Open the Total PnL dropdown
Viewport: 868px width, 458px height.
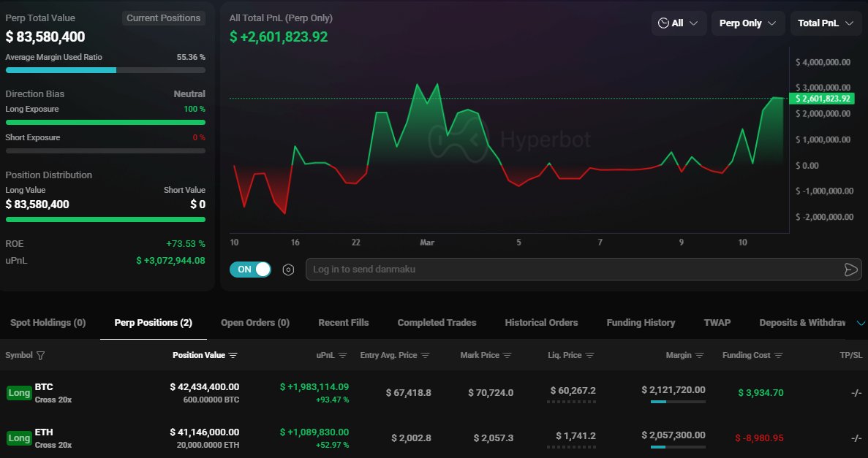(x=826, y=23)
